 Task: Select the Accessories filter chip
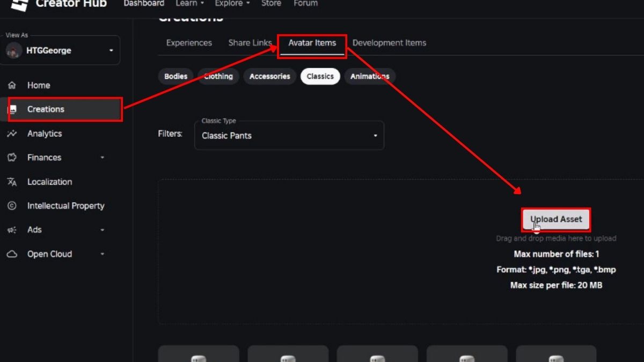(x=269, y=76)
